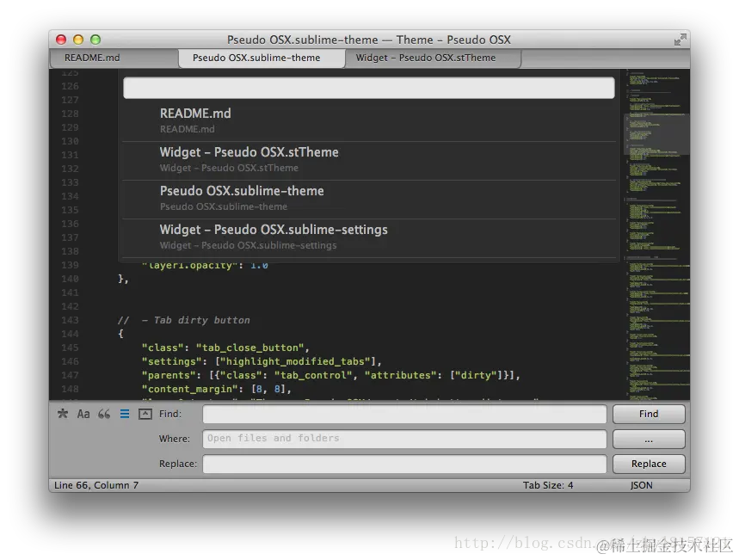Choose Widget – Pseudo OSX.stTheme in quick panel
Screen dimensions: 739x560
[369, 160]
